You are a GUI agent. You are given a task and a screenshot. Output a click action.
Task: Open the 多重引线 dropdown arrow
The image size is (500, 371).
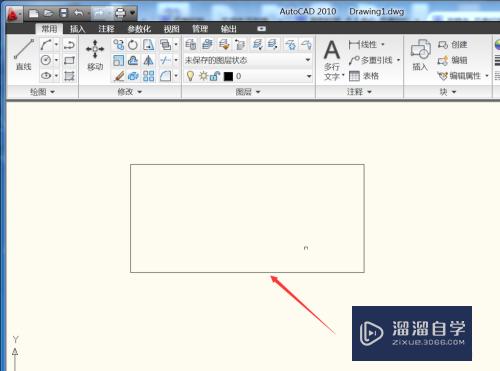tap(398, 60)
